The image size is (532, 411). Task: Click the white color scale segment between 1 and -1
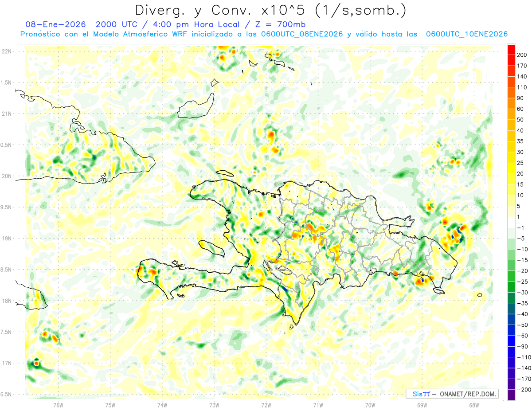[511, 222]
